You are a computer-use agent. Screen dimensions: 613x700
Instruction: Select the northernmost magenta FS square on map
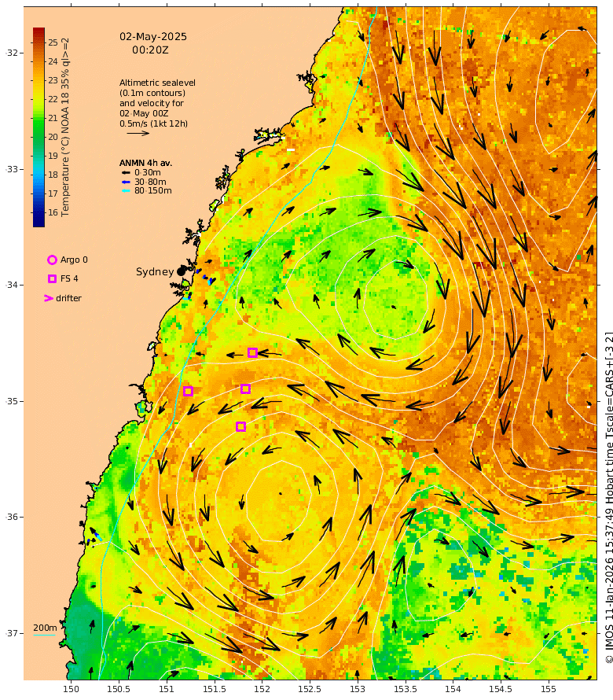click(252, 352)
